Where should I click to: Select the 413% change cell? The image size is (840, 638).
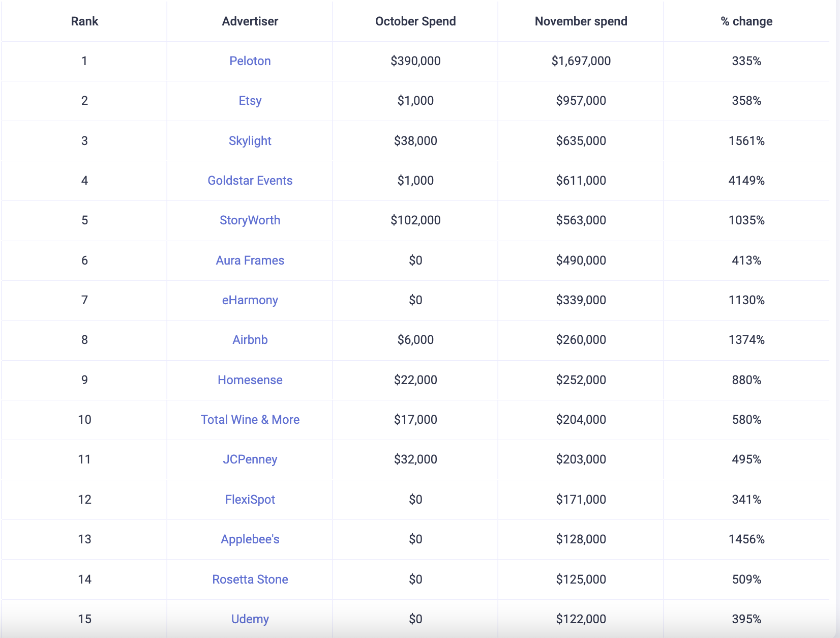(746, 260)
